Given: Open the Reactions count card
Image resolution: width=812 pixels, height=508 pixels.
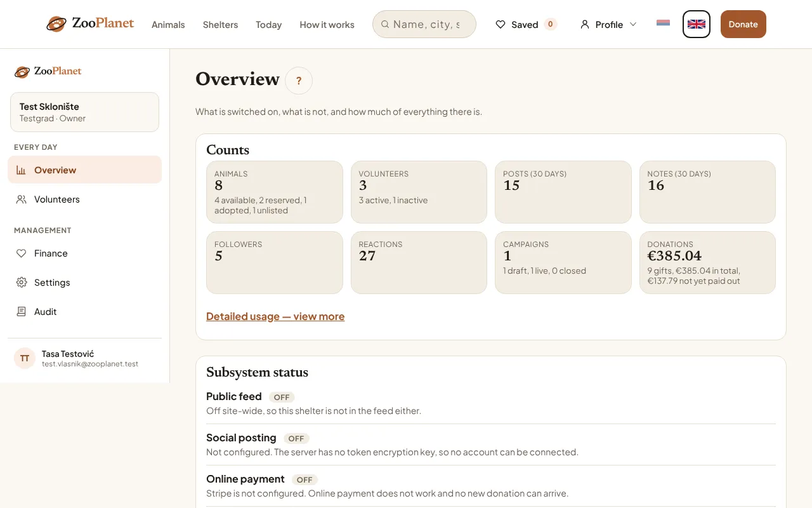Looking at the screenshot, I should [419, 262].
